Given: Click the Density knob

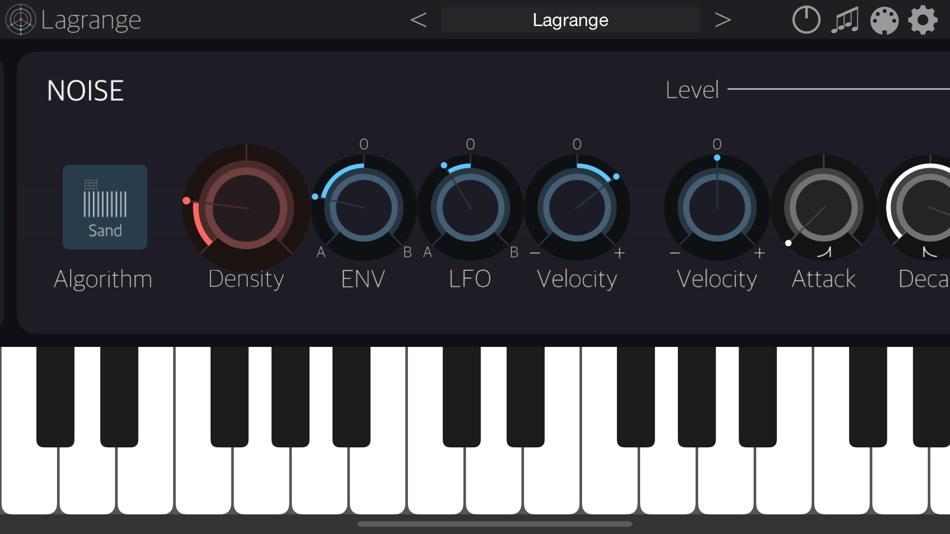Looking at the screenshot, I should [x=246, y=208].
